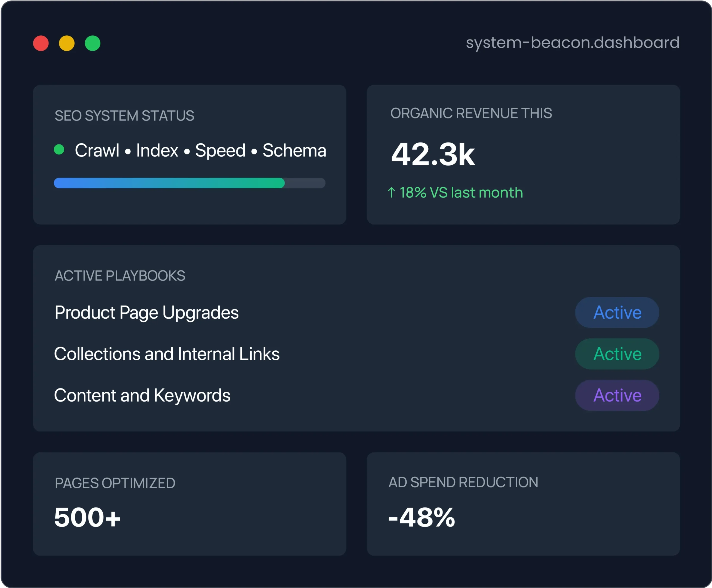Image resolution: width=712 pixels, height=588 pixels.
Task: Open the Content and Keywords playbook
Action: (142, 395)
